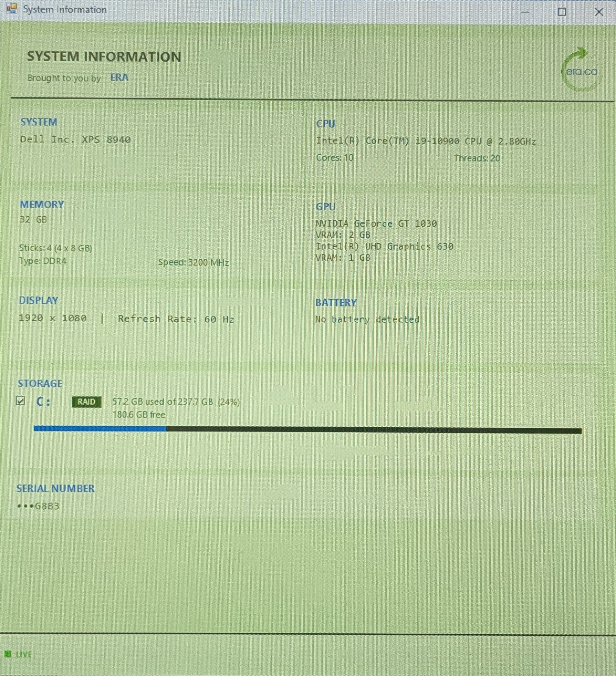Click 'Brought to you by' text
The width and height of the screenshot is (616, 676).
(x=64, y=78)
